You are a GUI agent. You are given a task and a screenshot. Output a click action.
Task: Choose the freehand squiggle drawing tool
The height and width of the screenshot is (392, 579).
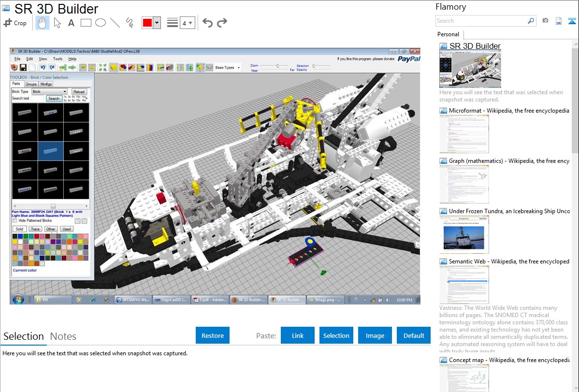pos(130,23)
